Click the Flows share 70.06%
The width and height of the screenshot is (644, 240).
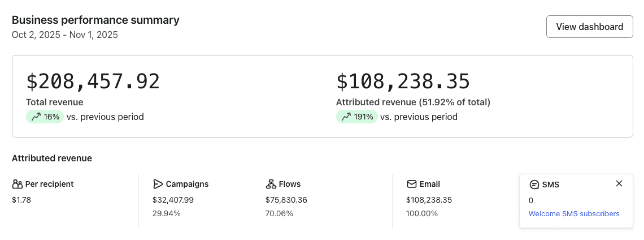tap(280, 213)
